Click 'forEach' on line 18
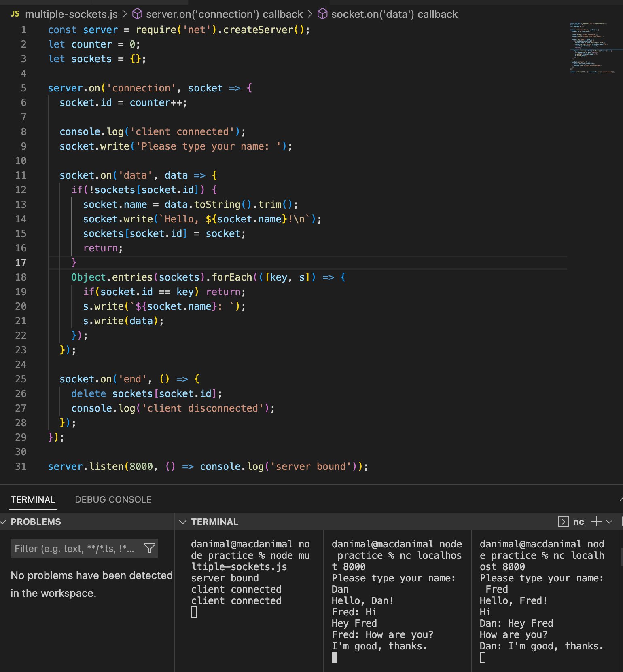 (x=232, y=277)
